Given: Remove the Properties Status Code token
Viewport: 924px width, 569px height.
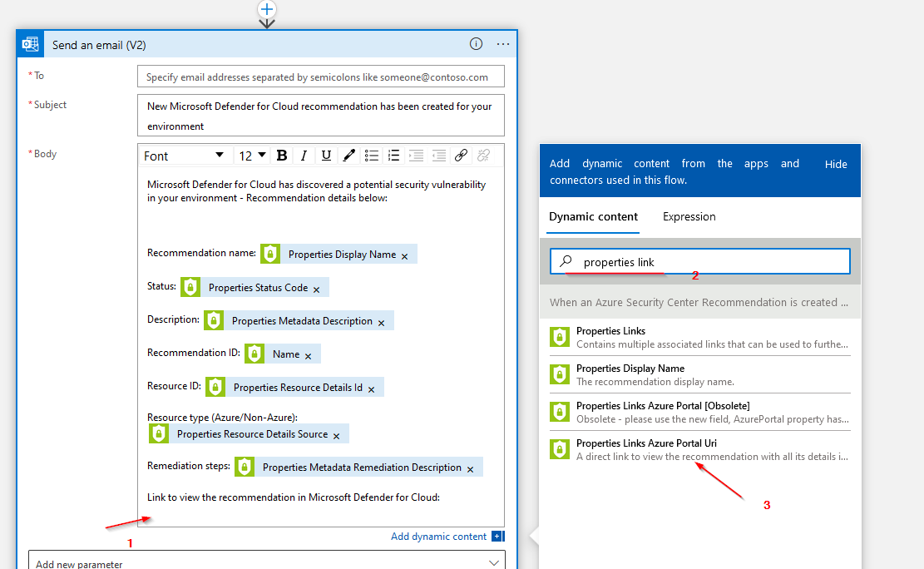Looking at the screenshot, I should point(316,289).
